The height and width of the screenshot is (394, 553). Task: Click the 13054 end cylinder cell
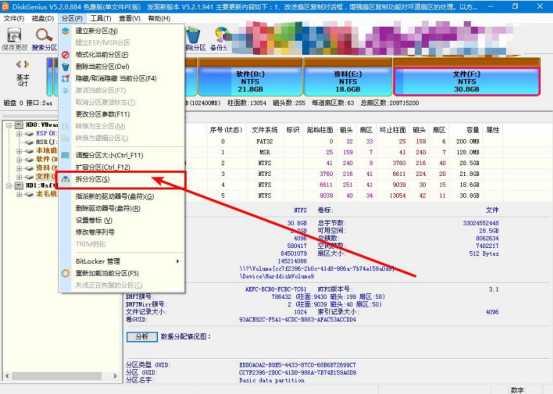tap(397, 196)
